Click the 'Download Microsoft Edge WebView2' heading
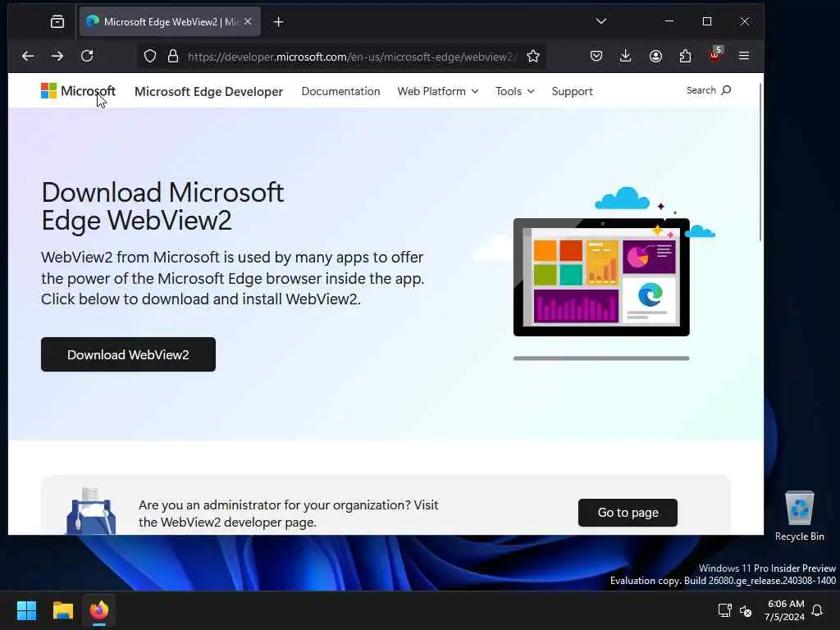840x630 pixels. coord(162,206)
